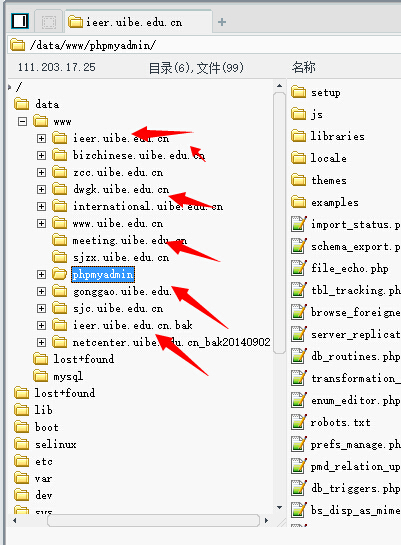Select the server_replicat file
The width and height of the screenshot is (401, 545).
pos(355,334)
